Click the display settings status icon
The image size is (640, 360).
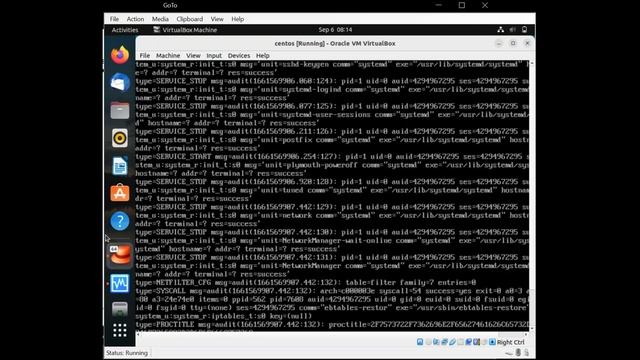(x=469, y=342)
